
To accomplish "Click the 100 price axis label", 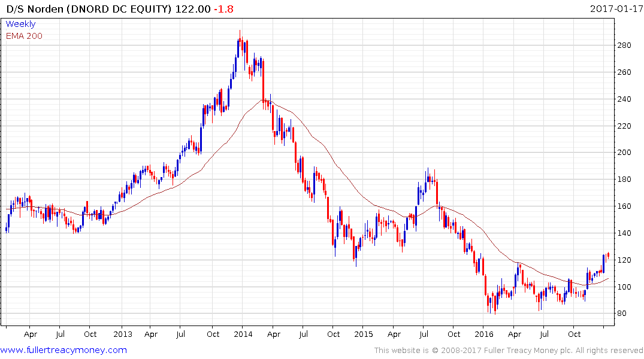I will [624, 287].
